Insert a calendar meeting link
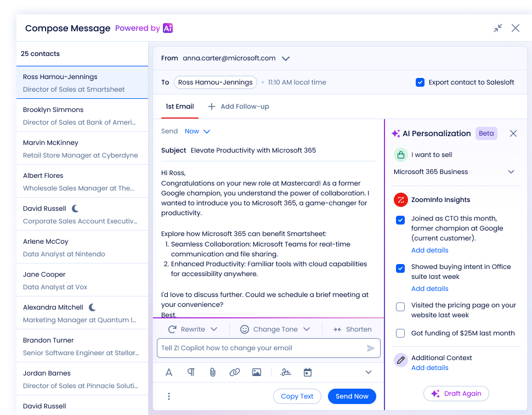 [x=307, y=373]
